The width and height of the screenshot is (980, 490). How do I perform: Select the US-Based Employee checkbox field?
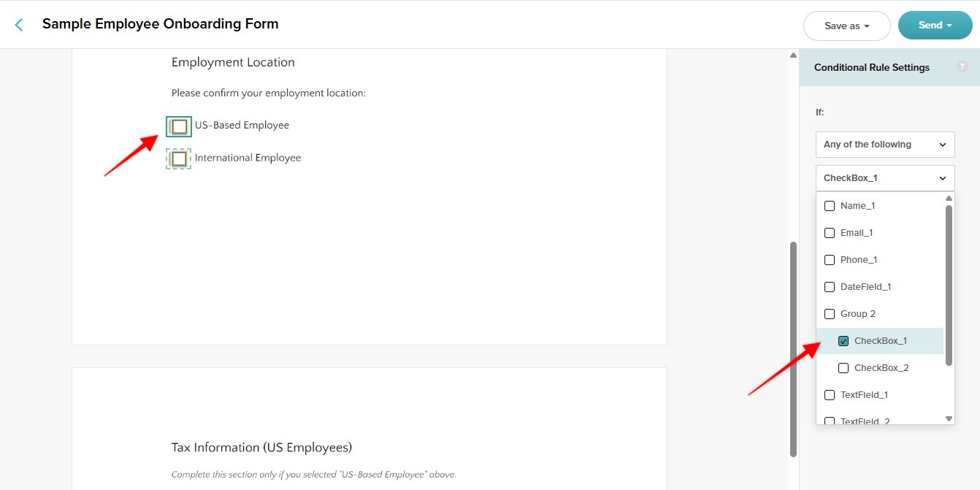click(x=179, y=126)
